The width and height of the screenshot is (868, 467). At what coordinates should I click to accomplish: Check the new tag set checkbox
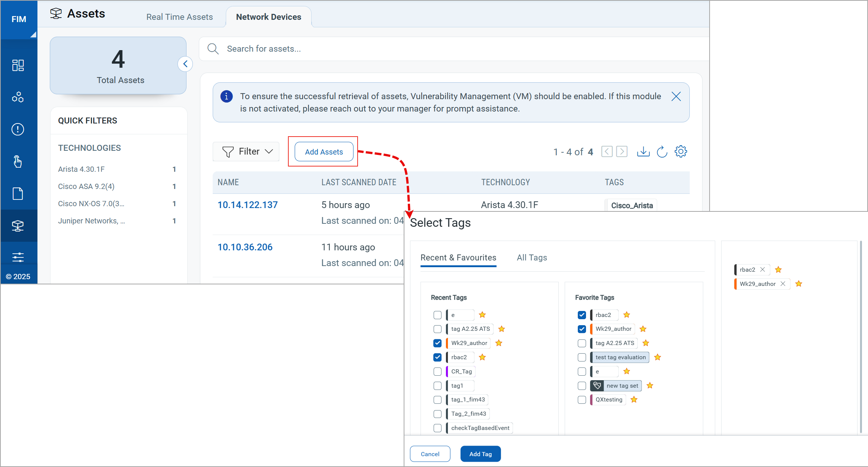point(582,385)
